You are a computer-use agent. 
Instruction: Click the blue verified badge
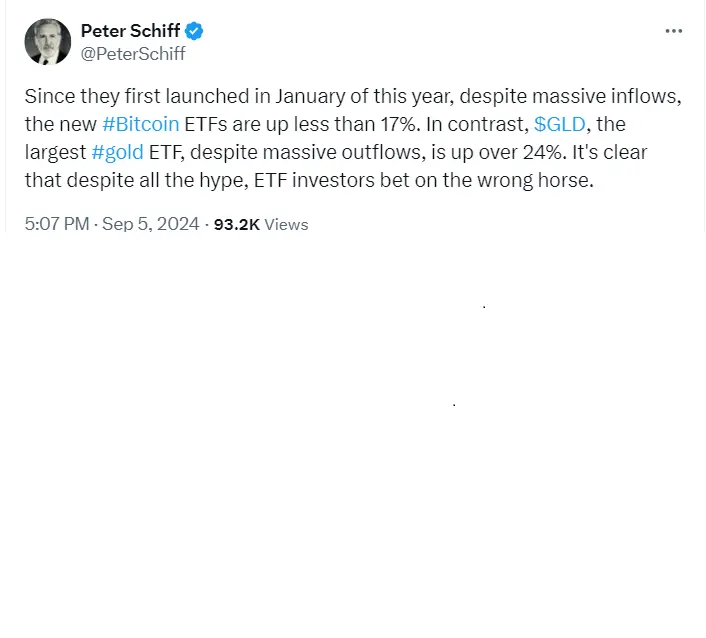click(194, 31)
